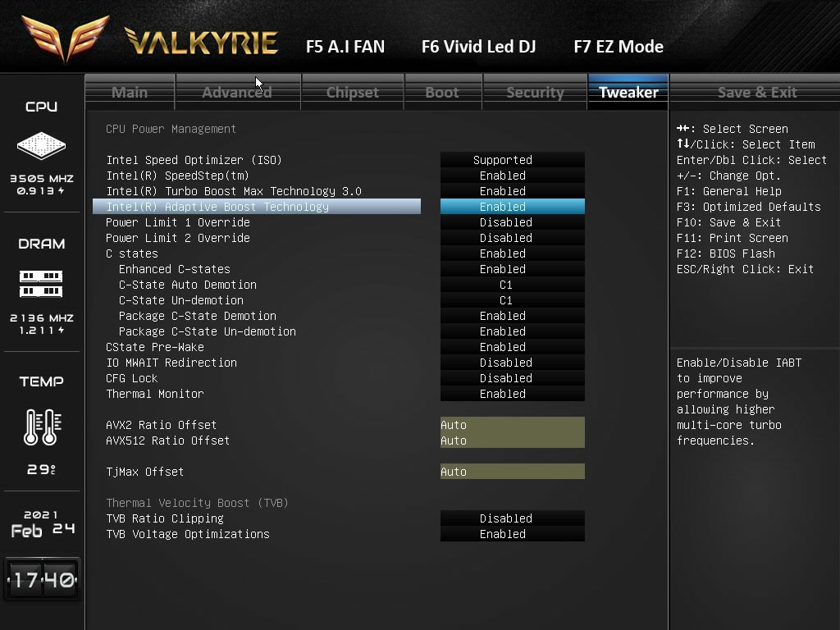The image size is (840, 630).
Task: Toggle Power Limit 1 Override Disabled value
Action: 512,222
